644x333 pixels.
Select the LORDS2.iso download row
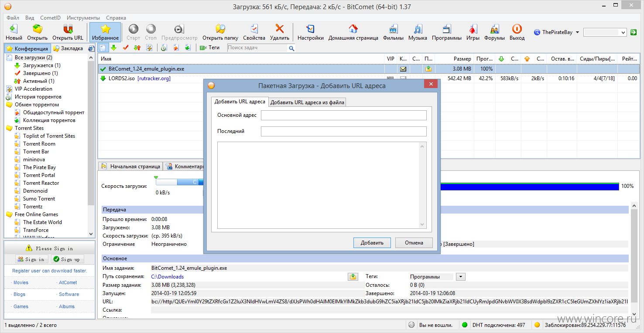tap(369, 78)
